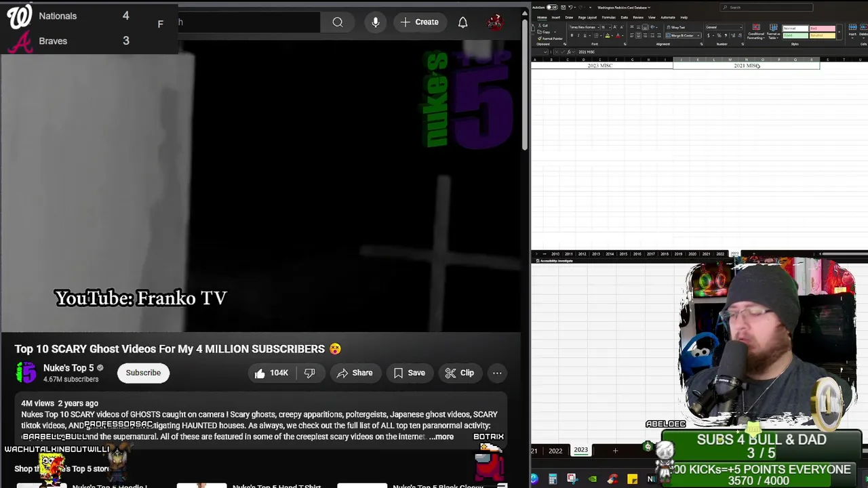Switch to 2022 sheet in lower Excel window
This screenshot has width=868, height=488.
pyautogui.click(x=555, y=451)
